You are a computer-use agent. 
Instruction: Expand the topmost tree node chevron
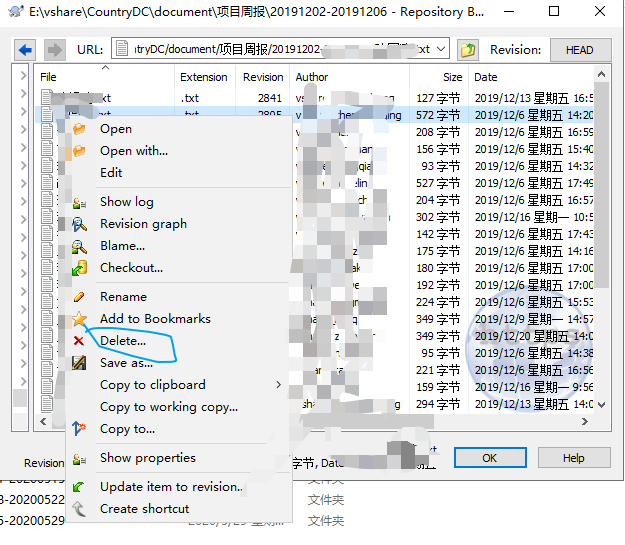23,75
